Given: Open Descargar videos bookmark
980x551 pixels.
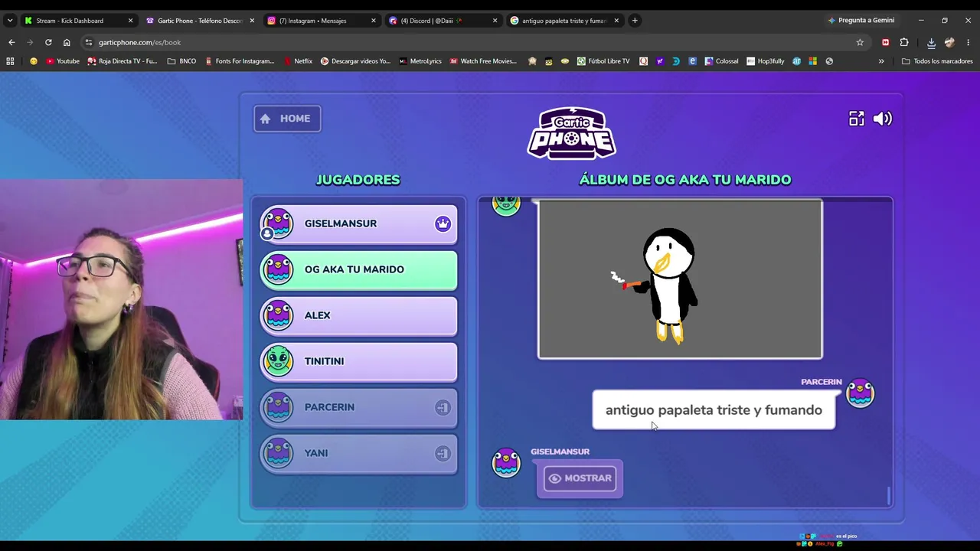Looking at the screenshot, I should 355,61.
